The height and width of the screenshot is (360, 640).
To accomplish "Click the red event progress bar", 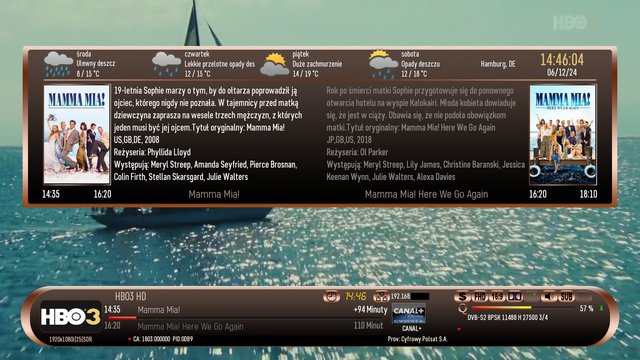I will (x=122, y=318).
